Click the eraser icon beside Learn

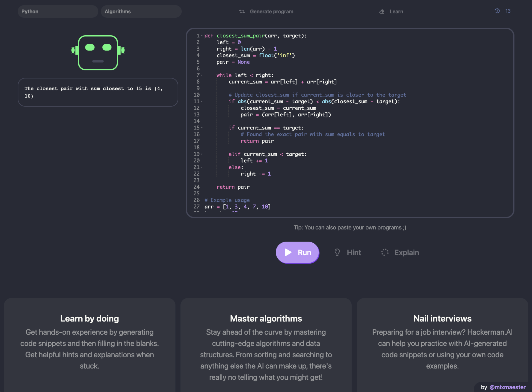pos(382,11)
